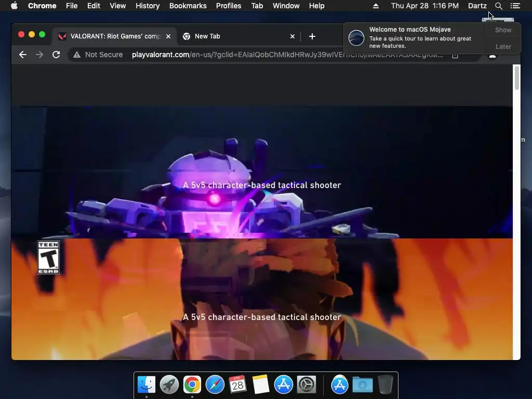Reload the current page
The image size is (532, 399).
tap(56, 55)
